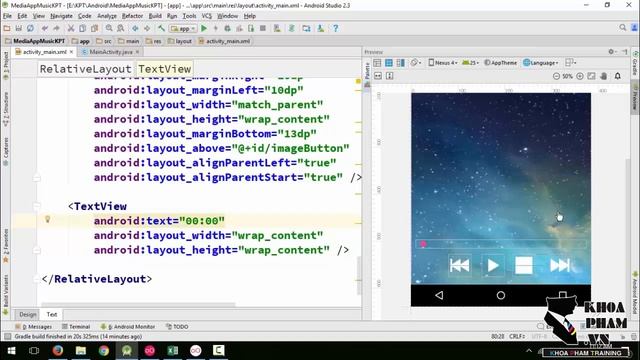This screenshot has height=360, width=640.
Task: Click the AppTheme selector
Action: [500, 63]
